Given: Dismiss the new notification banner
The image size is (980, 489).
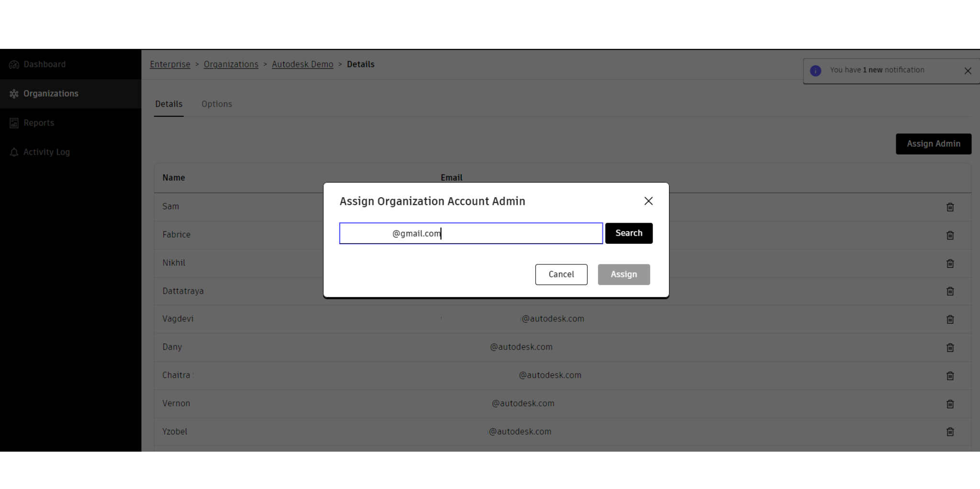Looking at the screenshot, I should tap(968, 70).
